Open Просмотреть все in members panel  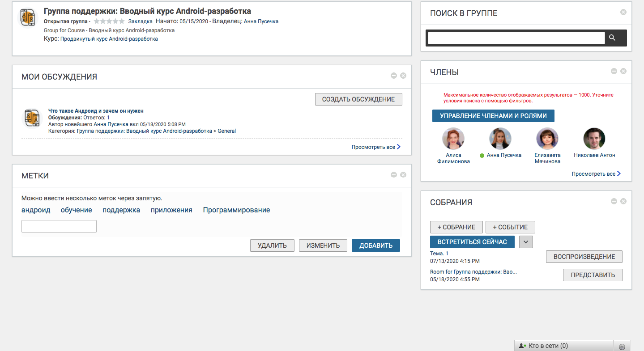(x=596, y=174)
